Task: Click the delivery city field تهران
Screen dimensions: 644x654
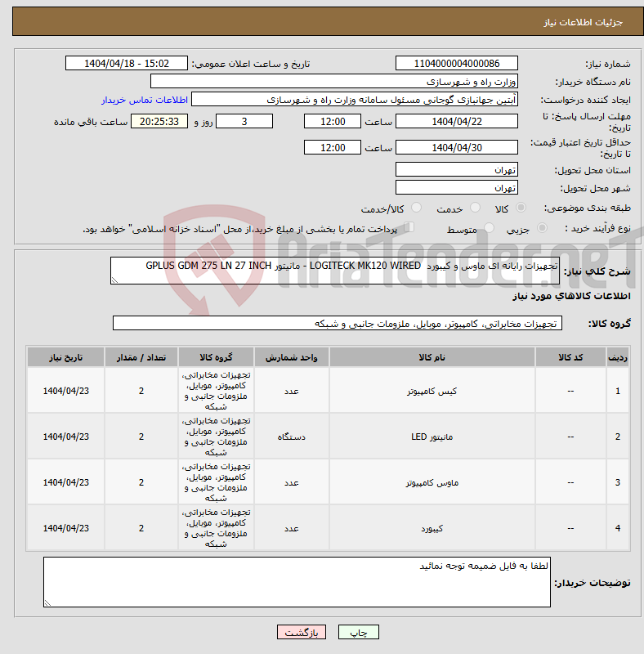Action: tap(457, 187)
